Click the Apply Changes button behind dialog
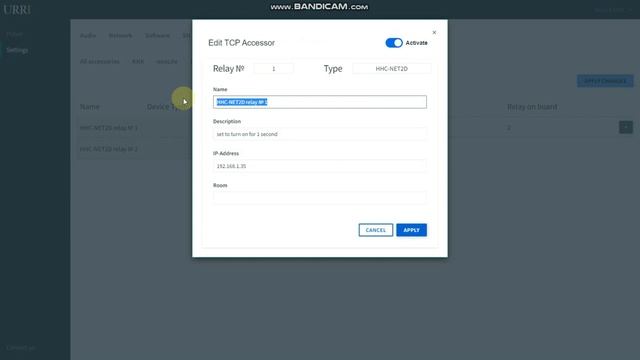 [x=605, y=81]
